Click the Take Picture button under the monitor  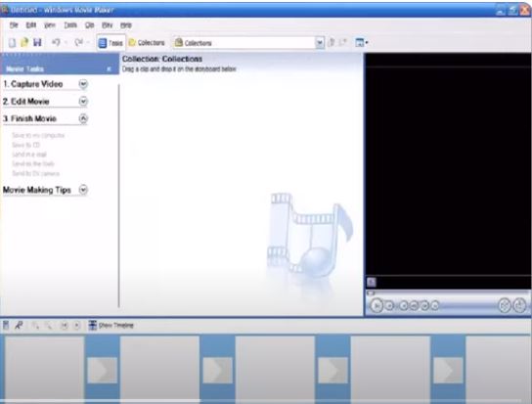tap(519, 305)
